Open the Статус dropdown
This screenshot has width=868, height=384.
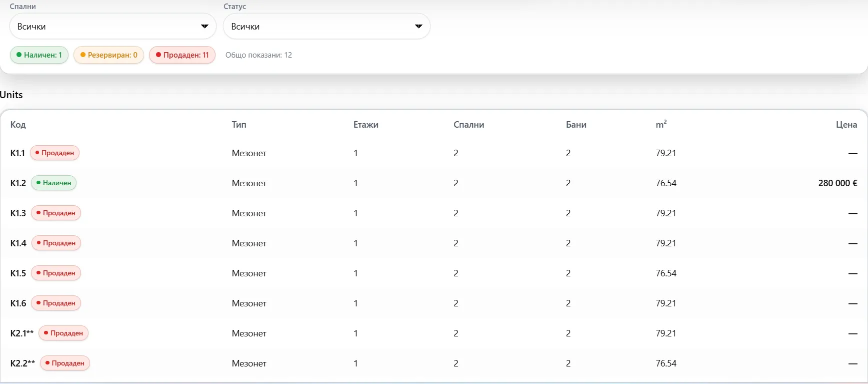(326, 27)
